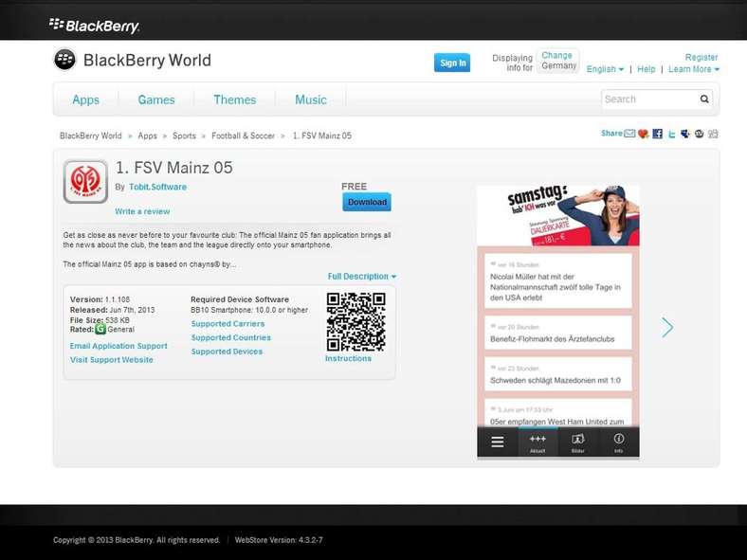Open the FSV Mainz 05 app icon
The image size is (747, 560).
coord(85,181)
